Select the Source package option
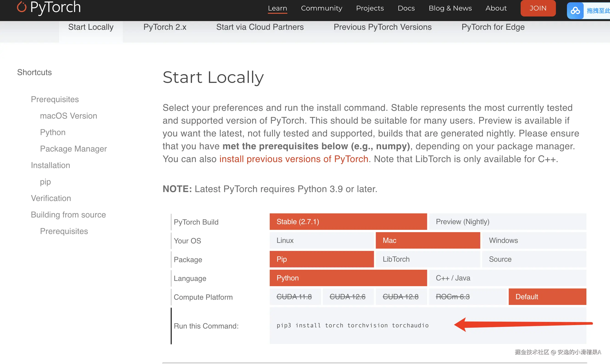Image resolution: width=610 pixels, height=364 pixels. pyautogui.click(x=534, y=259)
